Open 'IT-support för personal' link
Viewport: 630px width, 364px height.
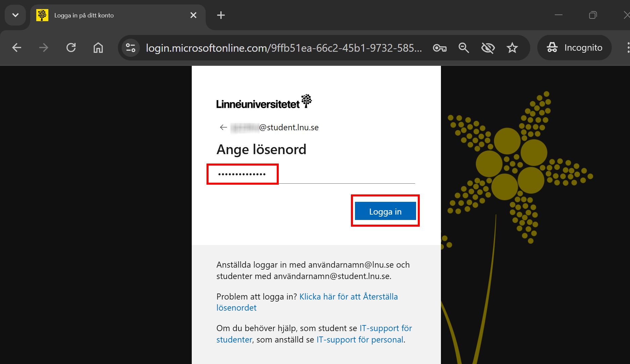pos(360,339)
